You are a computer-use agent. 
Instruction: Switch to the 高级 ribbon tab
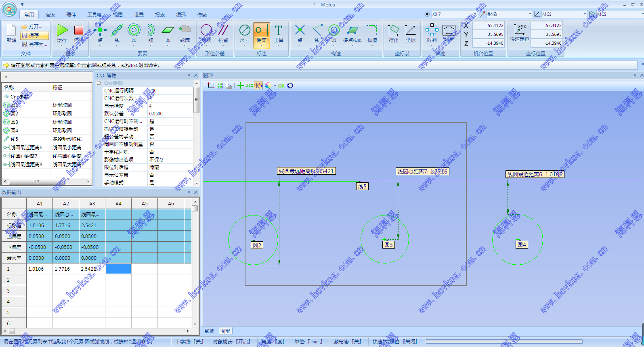pos(50,15)
